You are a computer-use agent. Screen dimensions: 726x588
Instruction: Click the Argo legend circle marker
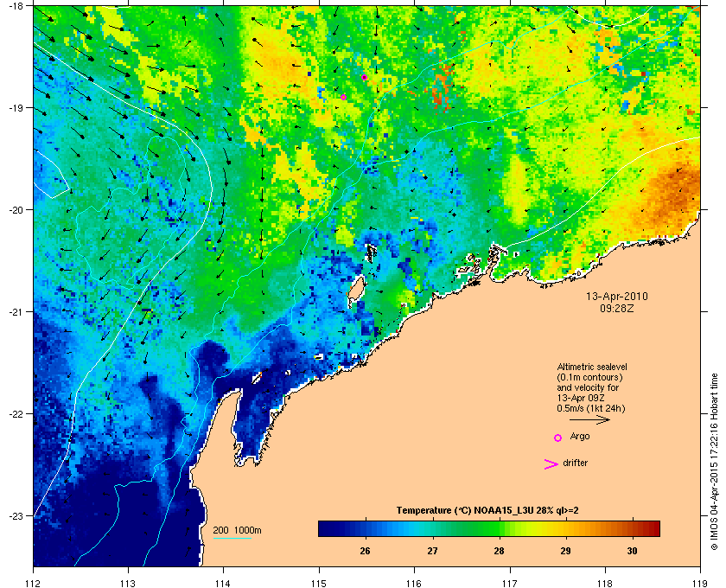pos(558,438)
